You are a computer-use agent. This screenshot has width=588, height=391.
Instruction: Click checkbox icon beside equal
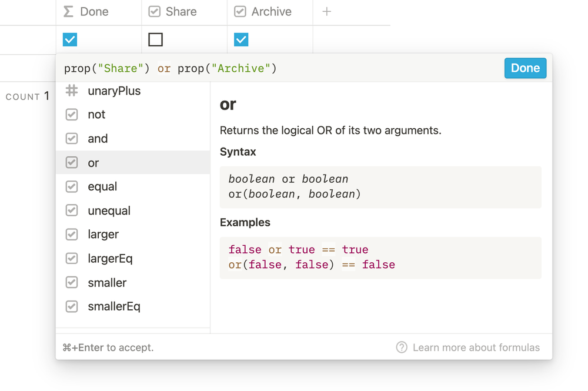coord(72,186)
